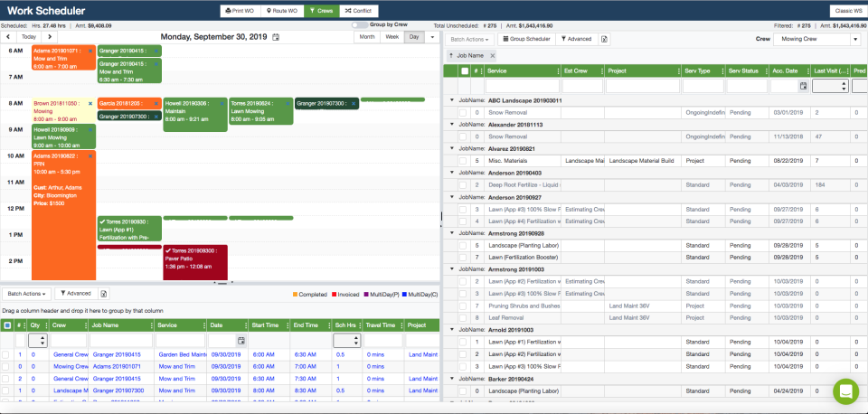Click the Classic WS button
The width and height of the screenshot is (868, 414).
click(846, 11)
